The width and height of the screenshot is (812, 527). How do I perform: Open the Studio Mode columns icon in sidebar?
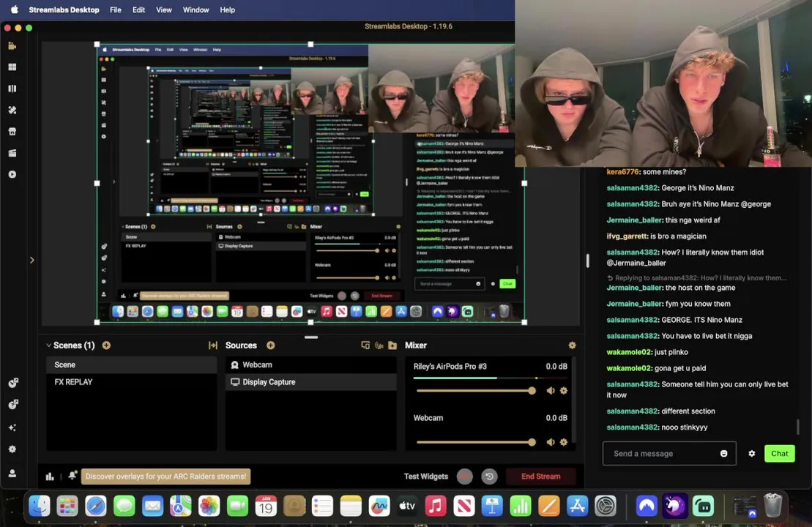click(12, 89)
